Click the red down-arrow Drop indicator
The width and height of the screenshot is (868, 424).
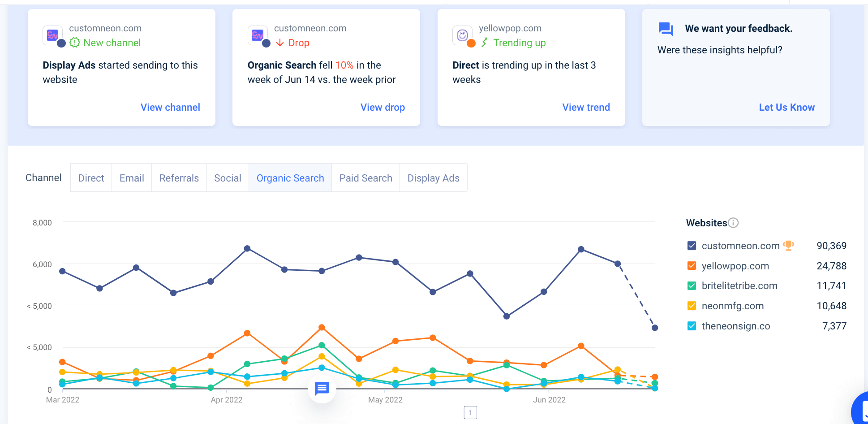click(x=280, y=43)
